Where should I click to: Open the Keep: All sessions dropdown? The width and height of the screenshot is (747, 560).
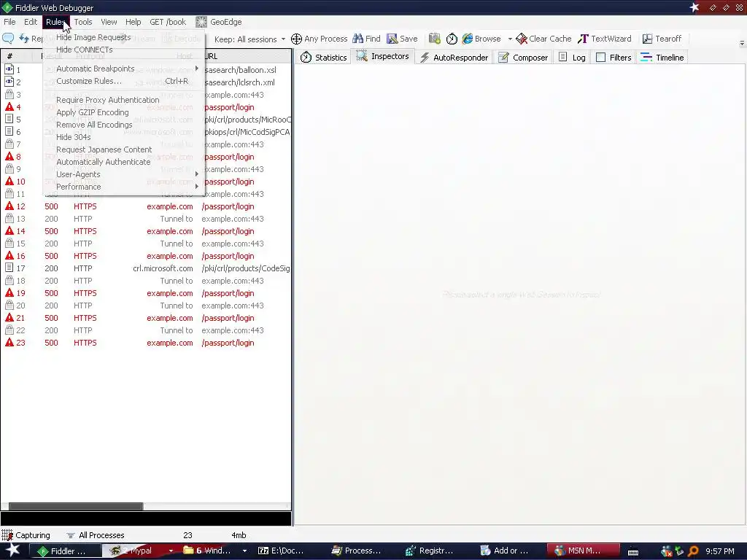point(250,39)
